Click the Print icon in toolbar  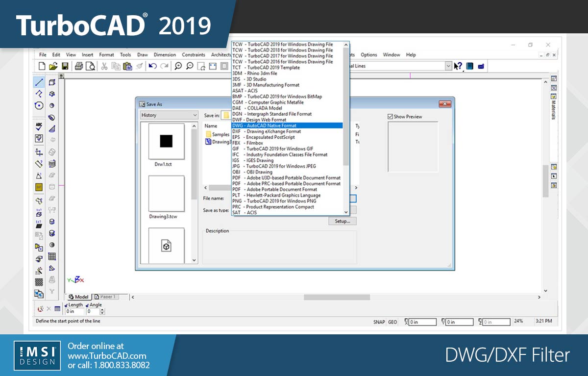pyautogui.click(x=78, y=66)
